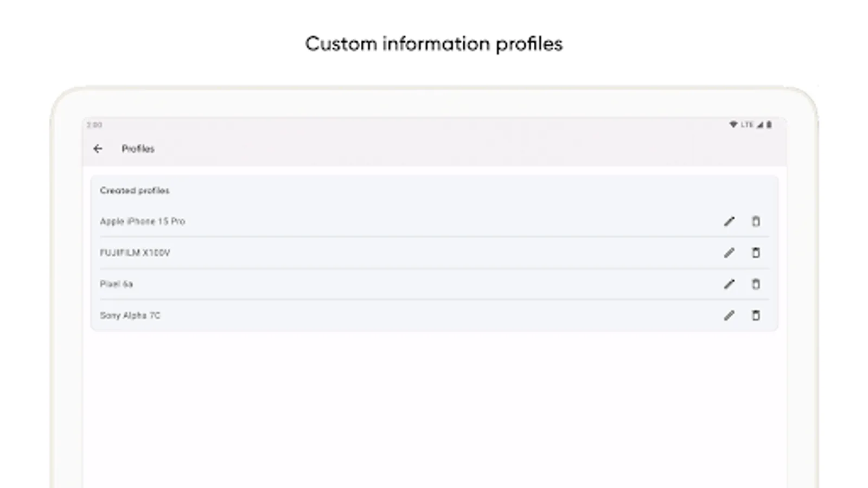This screenshot has height=488, width=868.
Task: Edit the Pixel 6a profile
Action: point(729,284)
